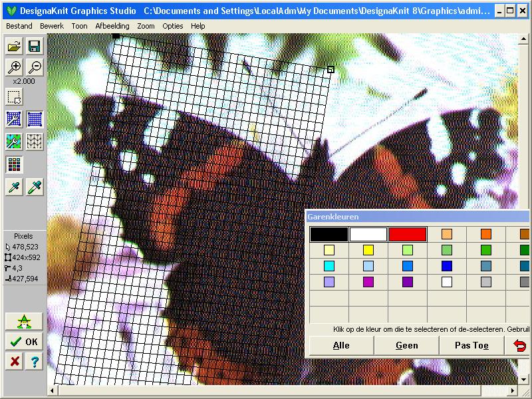Select the red yarn color swatch

pyautogui.click(x=407, y=234)
